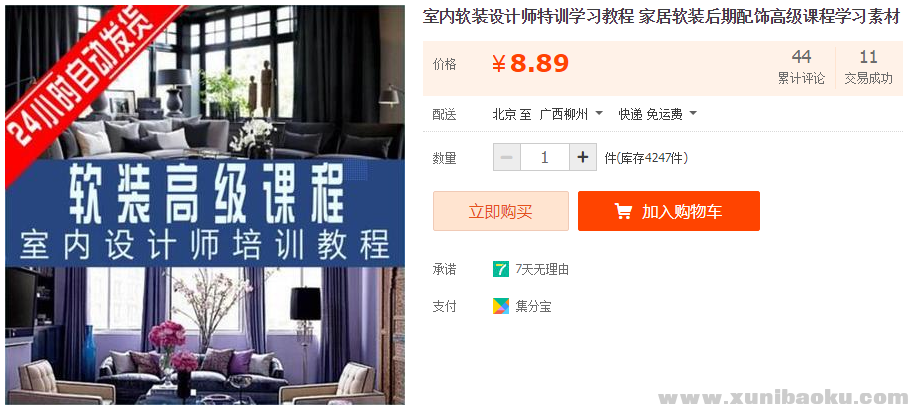Image resolution: width=911 pixels, height=410 pixels.
Task: Click the 集分宝 payment icon
Action: [x=501, y=306]
